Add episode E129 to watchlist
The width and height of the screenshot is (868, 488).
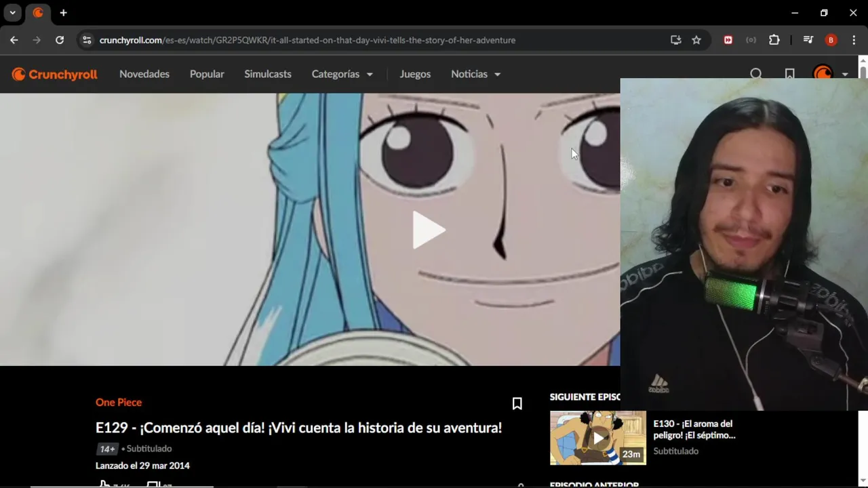coord(517,403)
